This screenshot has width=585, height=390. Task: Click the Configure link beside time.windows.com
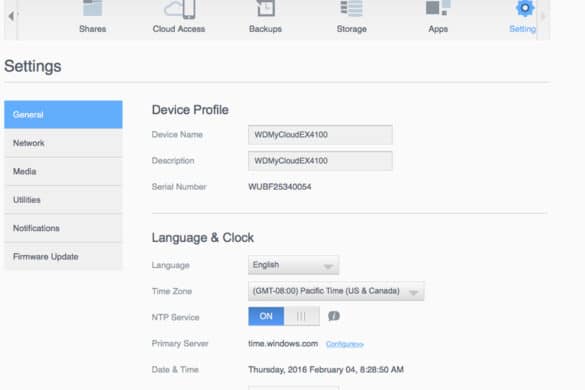click(345, 344)
